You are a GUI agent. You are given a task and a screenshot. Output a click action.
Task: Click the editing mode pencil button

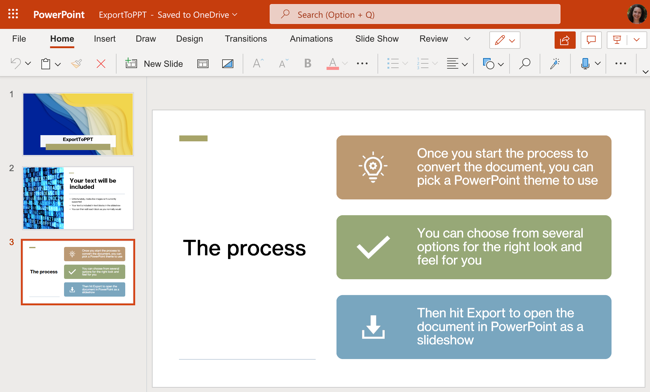[504, 40]
